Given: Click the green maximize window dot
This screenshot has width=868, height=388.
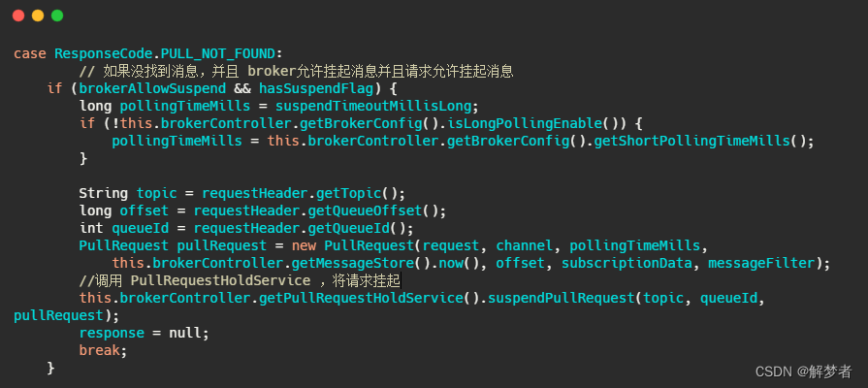Looking at the screenshot, I should (x=57, y=16).
